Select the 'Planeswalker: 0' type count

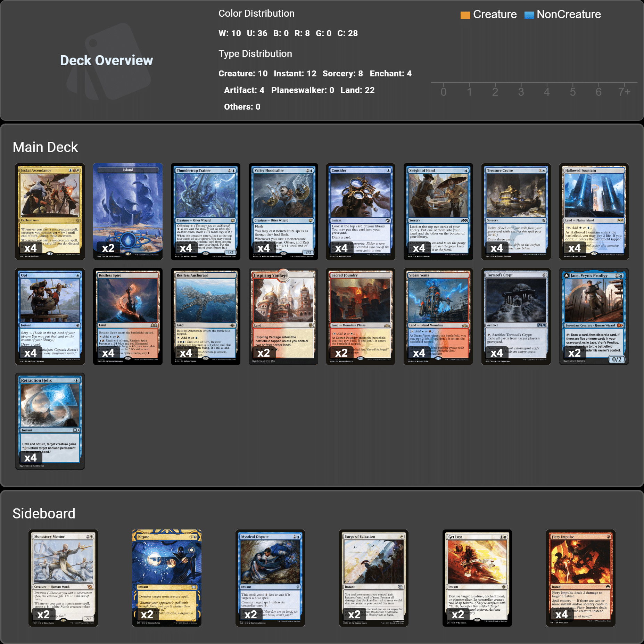303,90
